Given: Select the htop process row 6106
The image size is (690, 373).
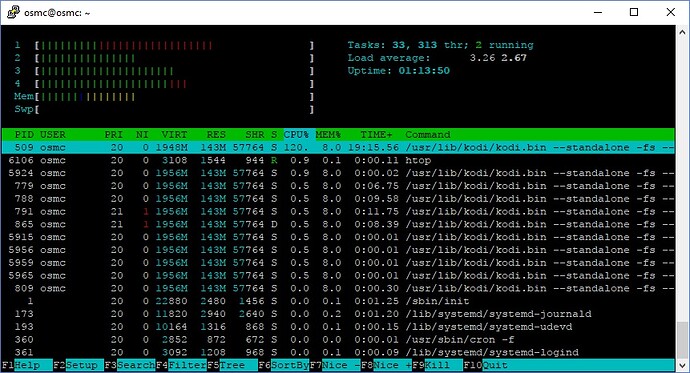Looking at the screenshot, I should tap(338, 160).
